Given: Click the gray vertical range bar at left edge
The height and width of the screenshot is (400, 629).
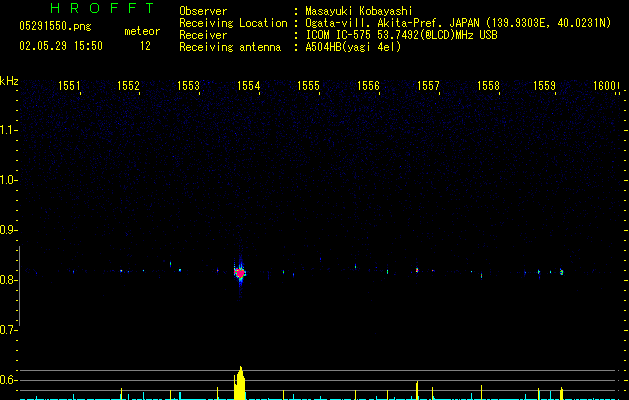Looking at the screenshot, I should [20, 286].
